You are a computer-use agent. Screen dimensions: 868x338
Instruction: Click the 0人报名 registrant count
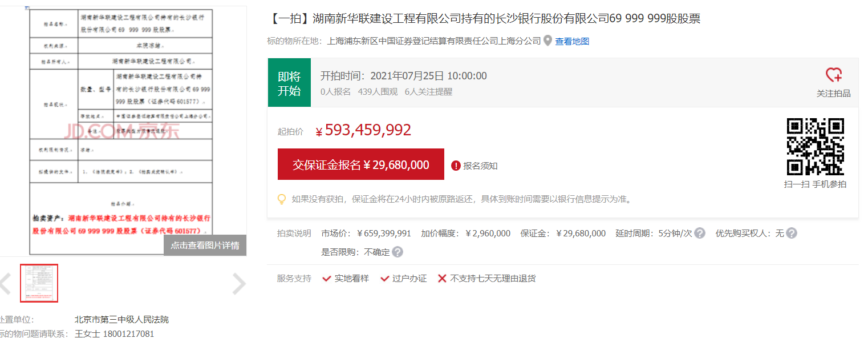click(335, 91)
